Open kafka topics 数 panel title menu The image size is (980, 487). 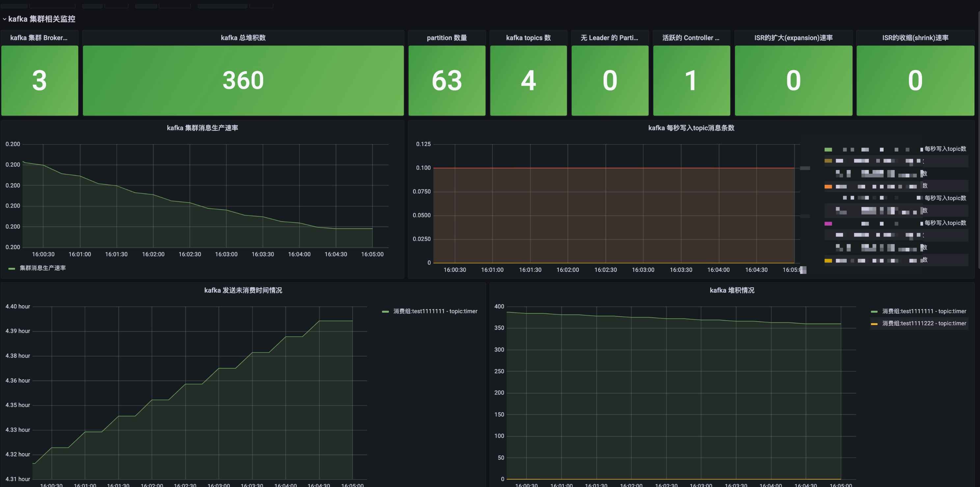point(528,38)
